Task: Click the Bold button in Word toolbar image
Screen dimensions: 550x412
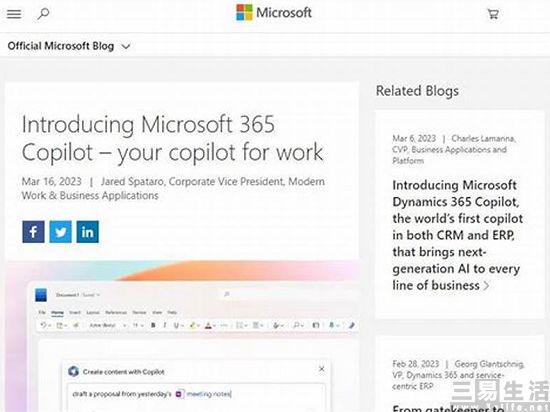Action: pyautogui.click(x=153, y=325)
